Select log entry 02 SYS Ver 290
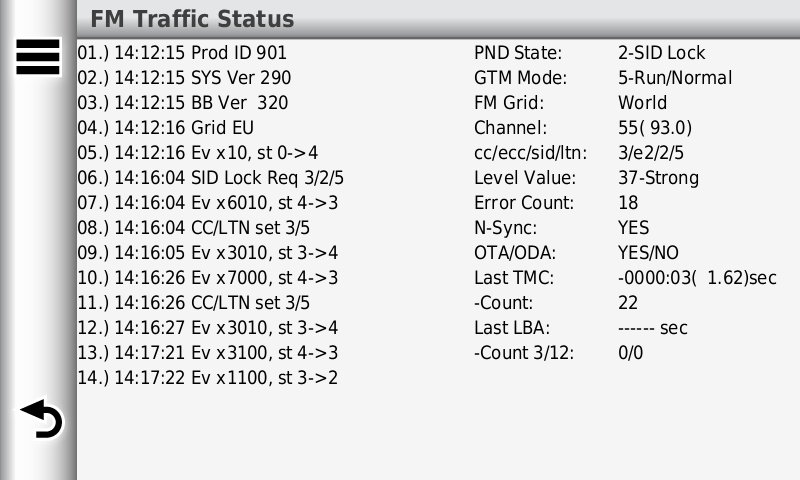This screenshot has width=800, height=480. coord(184,78)
